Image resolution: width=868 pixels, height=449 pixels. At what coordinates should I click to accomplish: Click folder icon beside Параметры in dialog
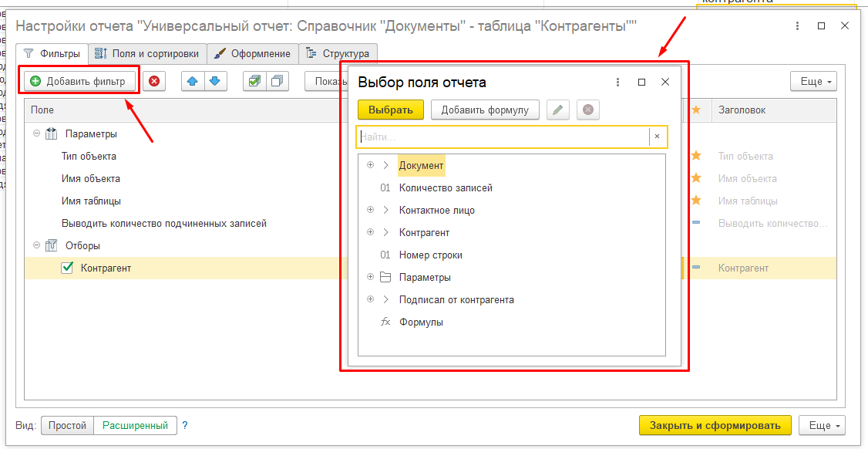pyautogui.click(x=386, y=277)
